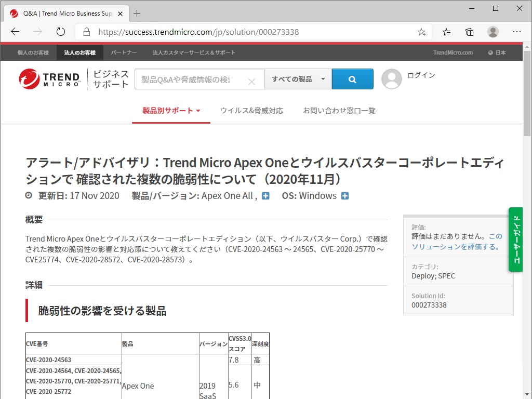Click the globe icon next to 日本
This screenshot has height=399, width=532.
[491, 52]
